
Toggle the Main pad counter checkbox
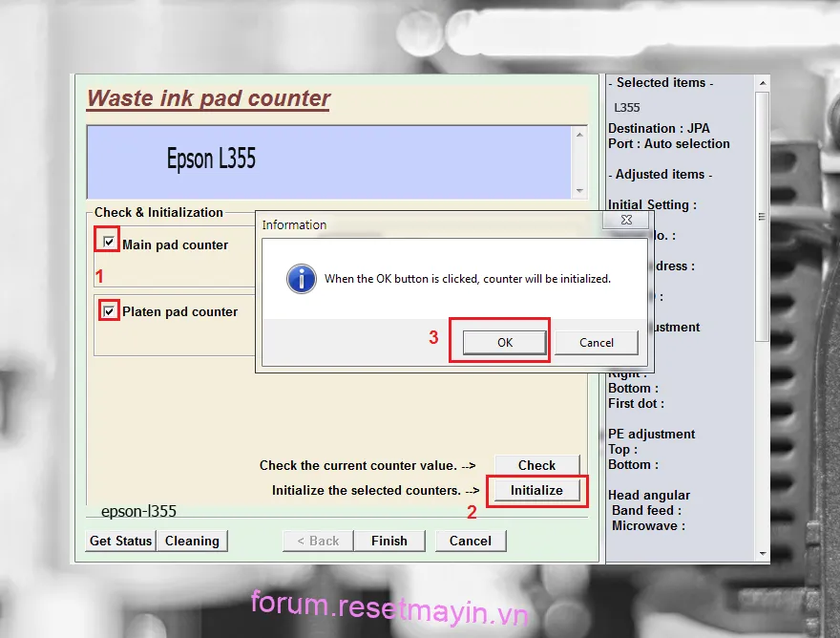[x=109, y=242]
